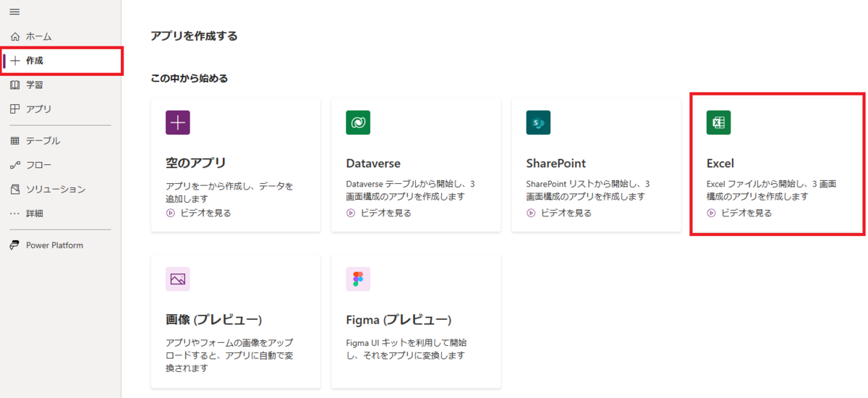Watch video link in 空のアプリ card
Image resolution: width=868 pixels, height=398 pixels.
(205, 213)
